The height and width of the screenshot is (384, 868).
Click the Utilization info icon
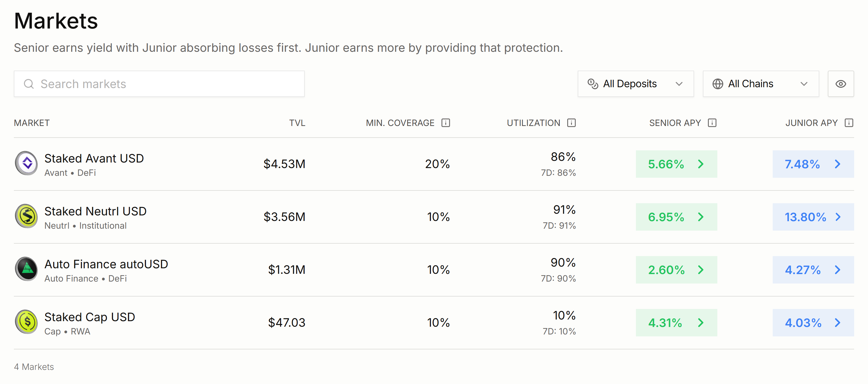571,123
